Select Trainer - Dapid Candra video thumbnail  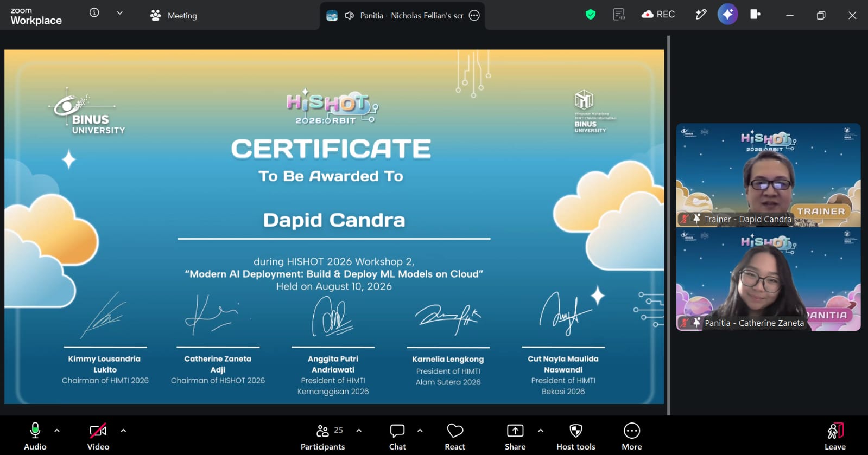pyautogui.click(x=768, y=175)
